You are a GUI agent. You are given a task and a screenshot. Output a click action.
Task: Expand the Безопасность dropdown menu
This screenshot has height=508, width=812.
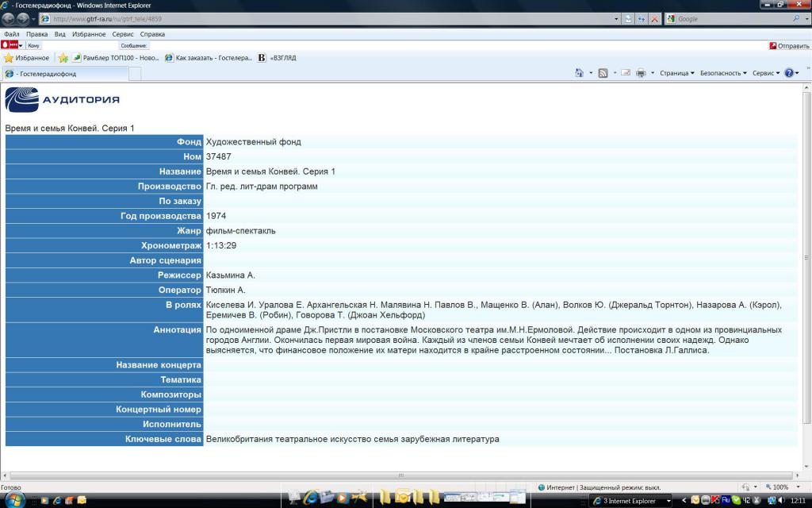tap(722, 73)
